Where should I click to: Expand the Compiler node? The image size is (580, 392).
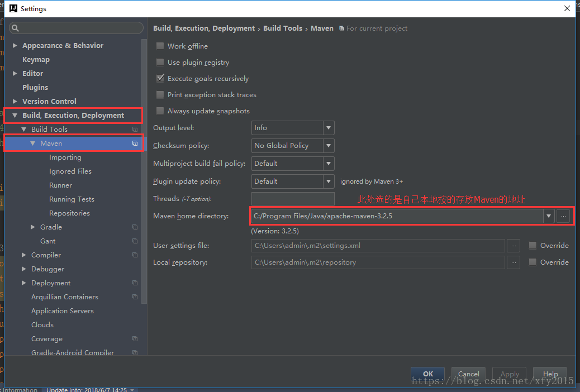(23, 255)
